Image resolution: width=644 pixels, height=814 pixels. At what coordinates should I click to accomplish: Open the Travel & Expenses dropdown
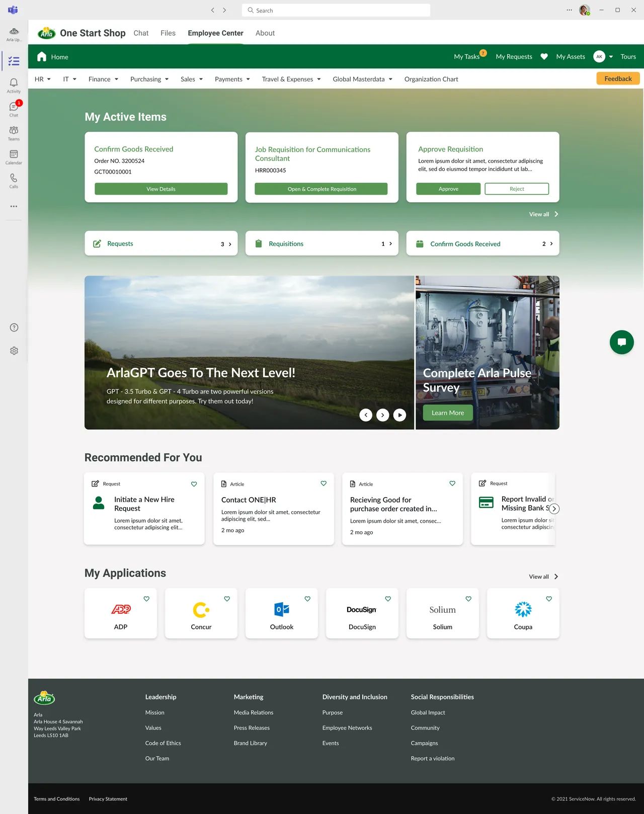coord(291,79)
